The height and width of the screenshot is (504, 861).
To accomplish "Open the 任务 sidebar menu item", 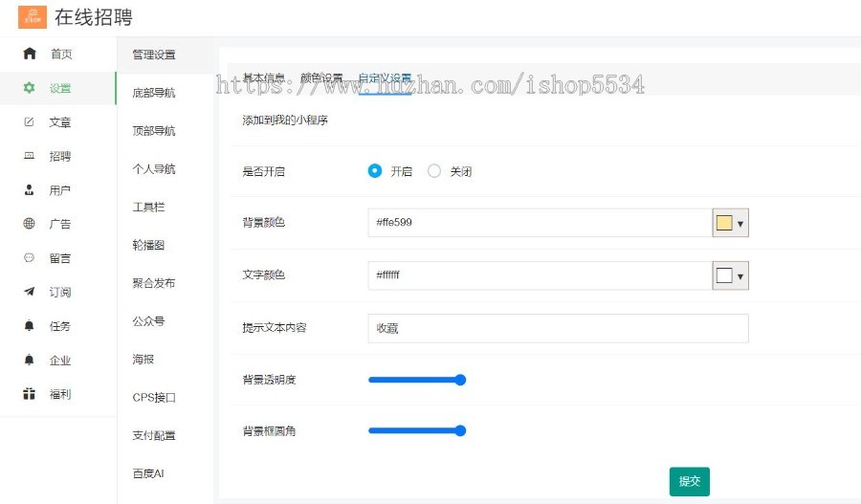I will click(58, 325).
